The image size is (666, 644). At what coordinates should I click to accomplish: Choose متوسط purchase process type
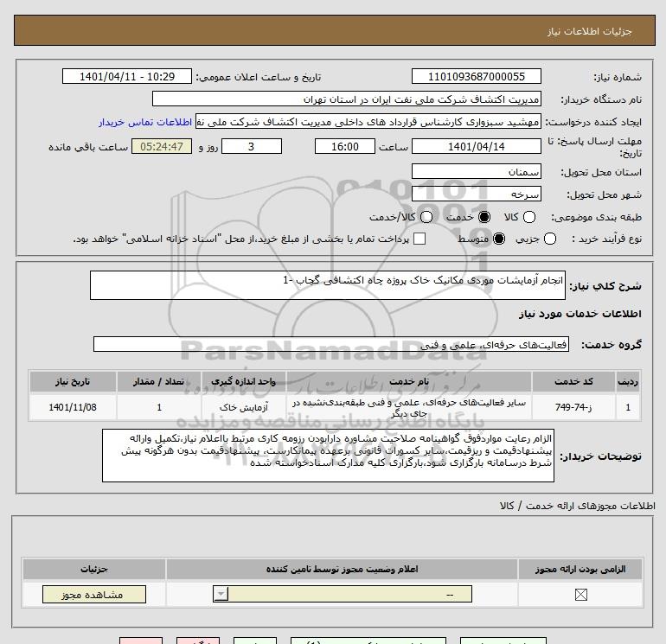499,239
